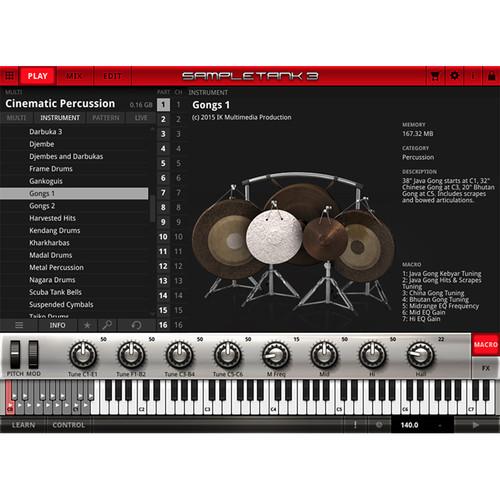Click the star favorites icon

point(87,325)
